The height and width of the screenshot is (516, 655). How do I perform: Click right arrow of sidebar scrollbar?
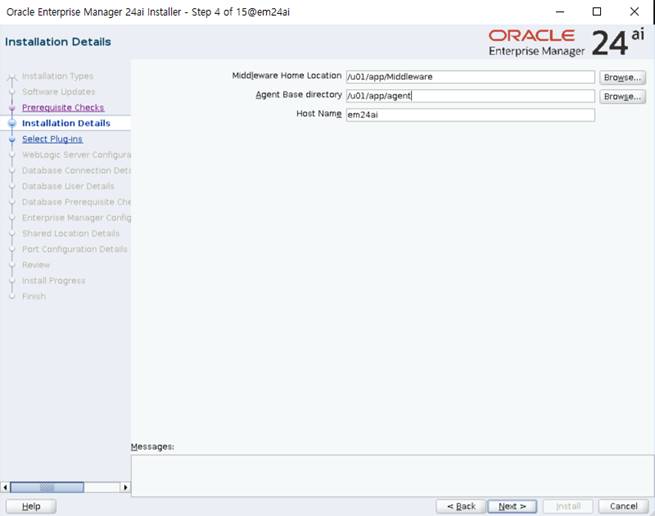pyautogui.click(x=125, y=487)
